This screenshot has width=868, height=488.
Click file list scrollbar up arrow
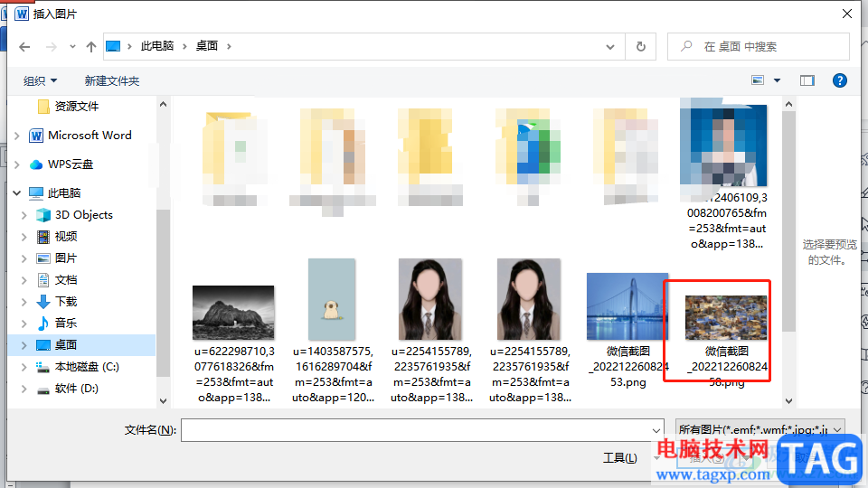click(788, 104)
